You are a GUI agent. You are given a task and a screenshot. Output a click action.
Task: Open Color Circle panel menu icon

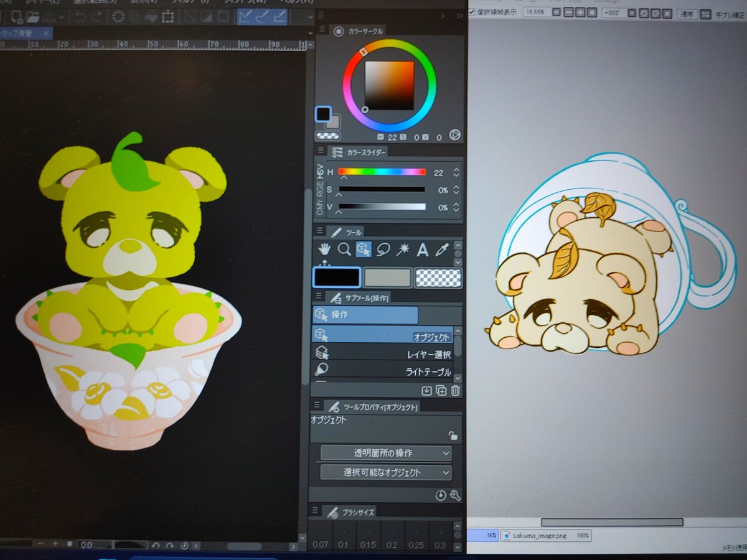point(322,30)
